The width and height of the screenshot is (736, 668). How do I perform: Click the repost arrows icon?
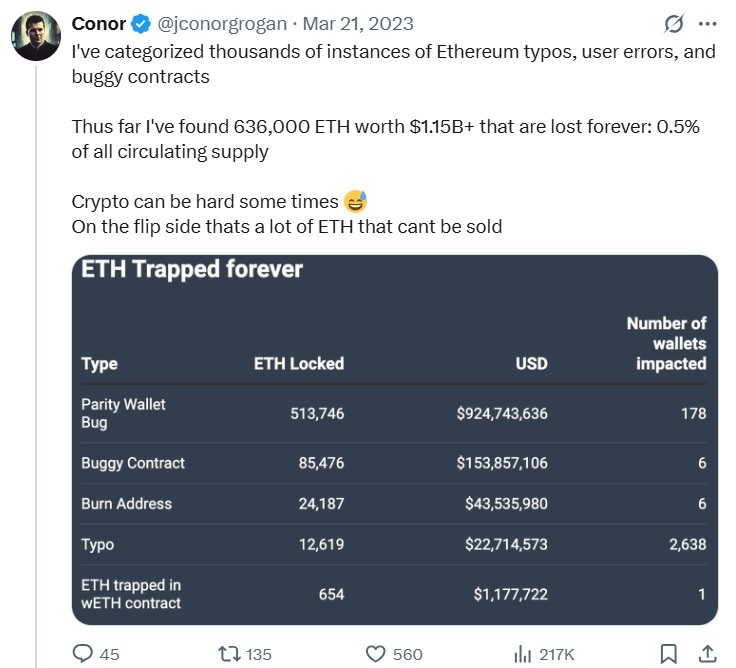(x=230, y=653)
